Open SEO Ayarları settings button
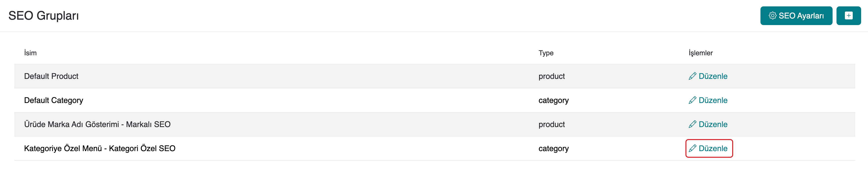The height and width of the screenshot is (172, 868). 796,15
